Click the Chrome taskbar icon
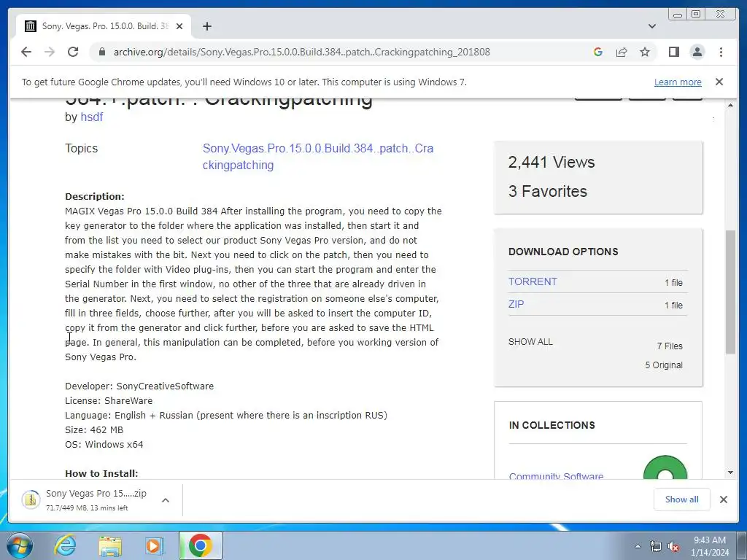This screenshot has width=747, height=560. (x=200, y=545)
